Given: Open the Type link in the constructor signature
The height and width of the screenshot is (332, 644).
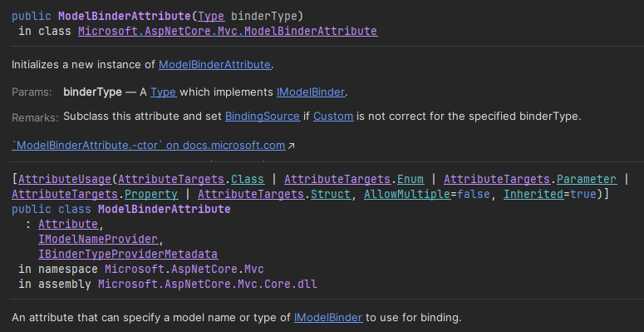Looking at the screenshot, I should point(211,16).
